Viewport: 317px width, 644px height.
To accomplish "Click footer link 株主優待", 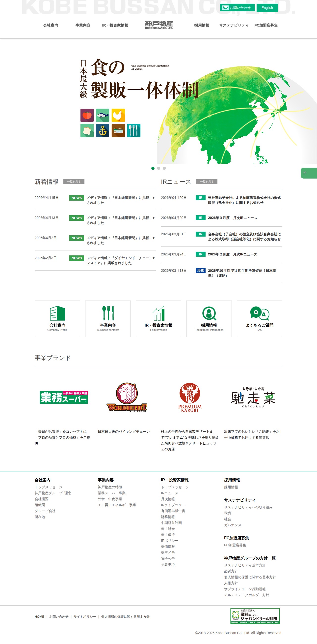I will point(168,535).
